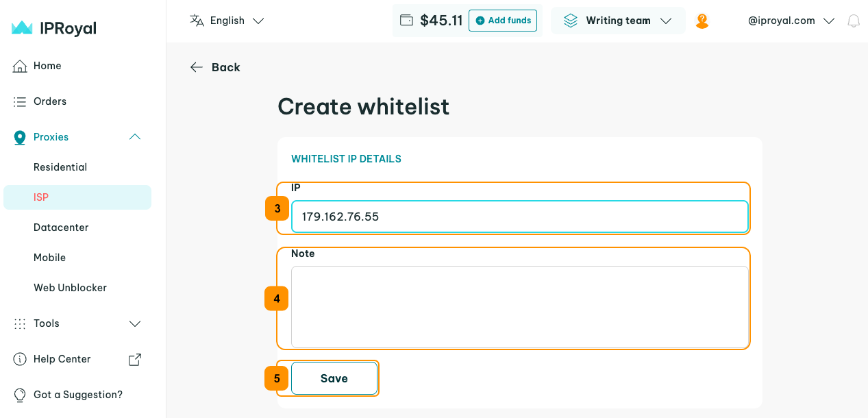Click the language translate icon
Viewport: 868px width, 418px height.
click(x=197, y=21)
